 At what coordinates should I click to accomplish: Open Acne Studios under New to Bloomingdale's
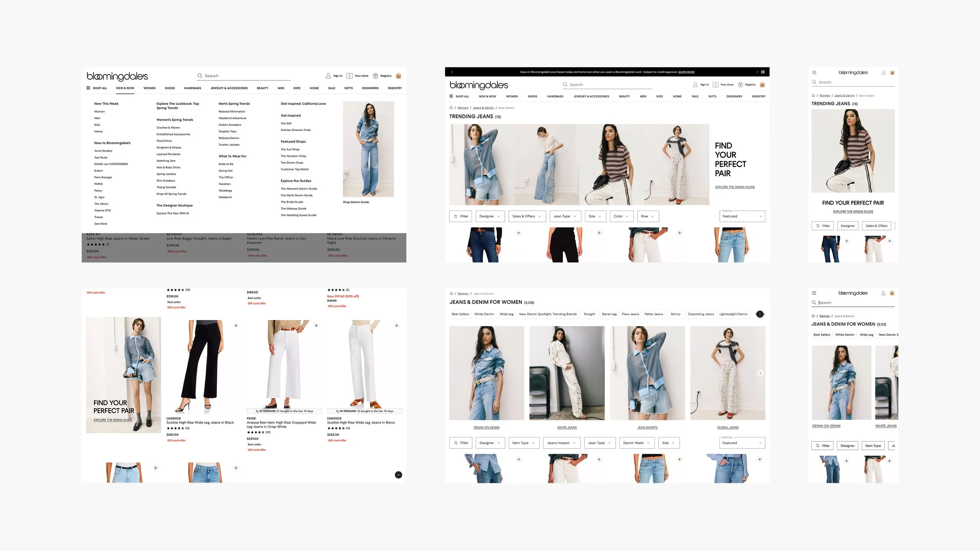click(103, 151)
